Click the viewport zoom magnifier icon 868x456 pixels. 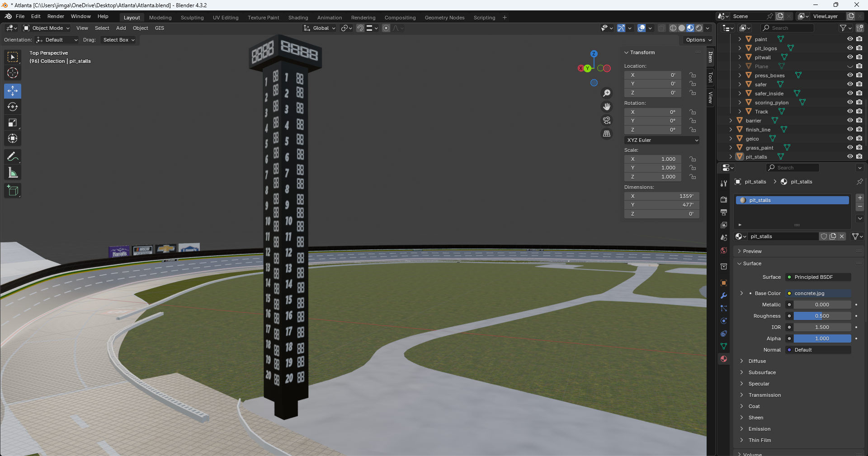(x=607, y=93)
